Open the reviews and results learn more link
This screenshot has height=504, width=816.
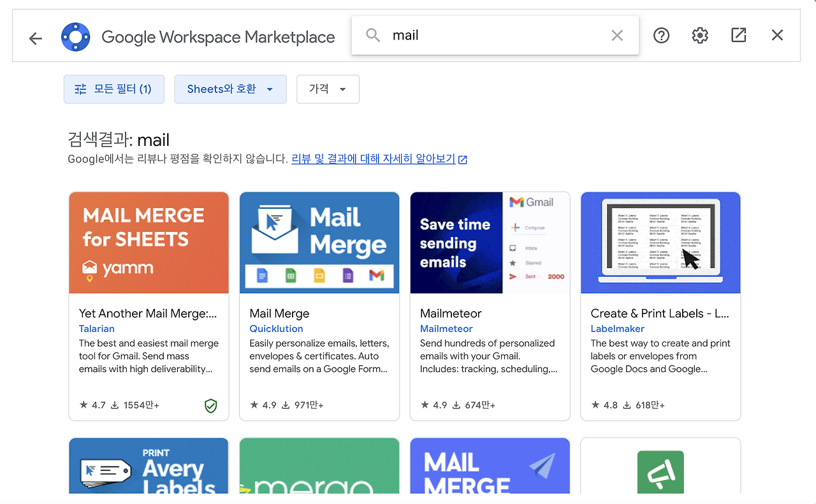point(374,159)
